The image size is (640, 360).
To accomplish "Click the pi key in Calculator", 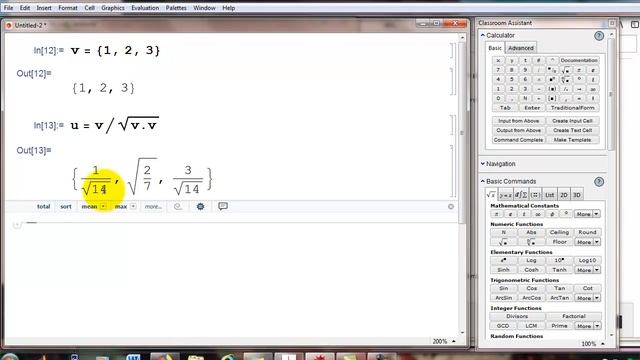I will 579,70.
